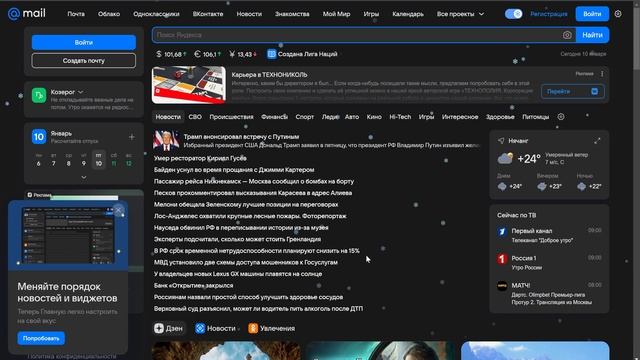
Task: Open Трамп анонсировал встречу с Путиным headline
Action: click(241, 137)
